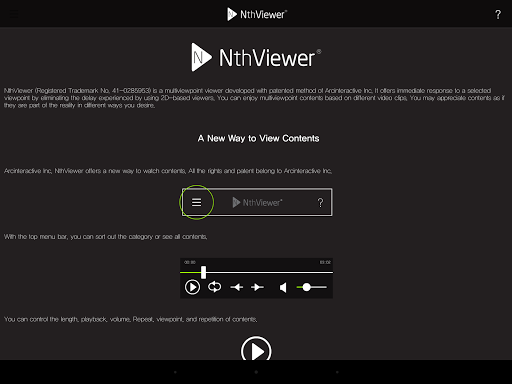Tap the right navigation dot in bottom bar
512x384 pixels.
point(337,372)
